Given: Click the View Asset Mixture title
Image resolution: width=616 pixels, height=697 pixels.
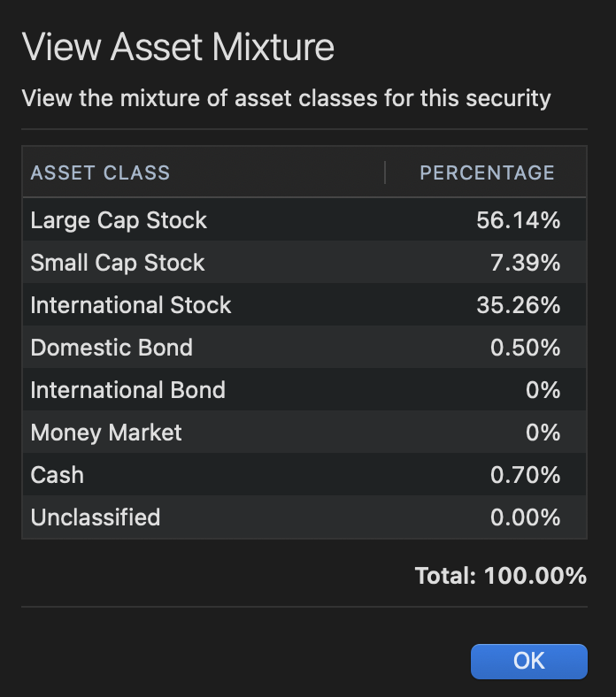Looking at the screenshot, I should click(x=178, y=47).
